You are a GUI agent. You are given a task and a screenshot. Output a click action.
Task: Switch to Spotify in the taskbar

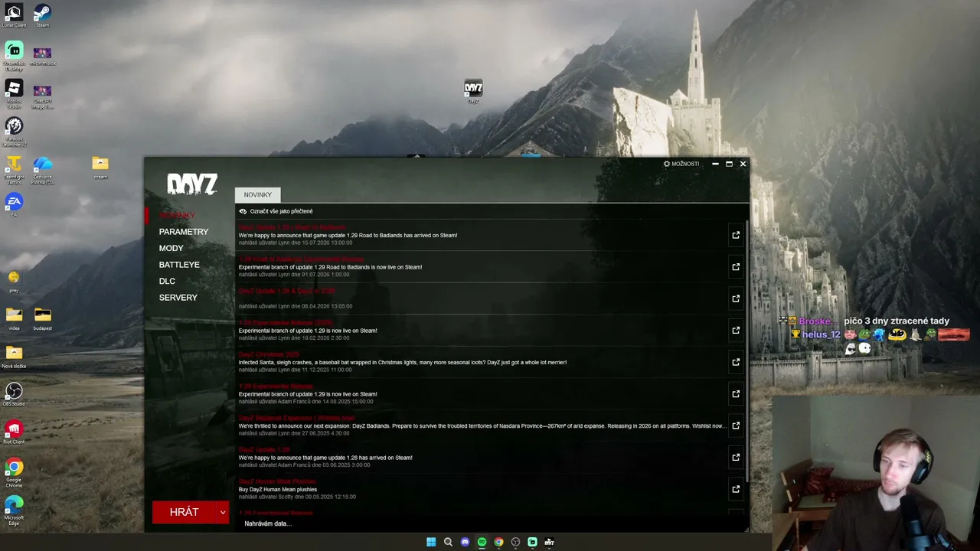[x=482, y=542]
